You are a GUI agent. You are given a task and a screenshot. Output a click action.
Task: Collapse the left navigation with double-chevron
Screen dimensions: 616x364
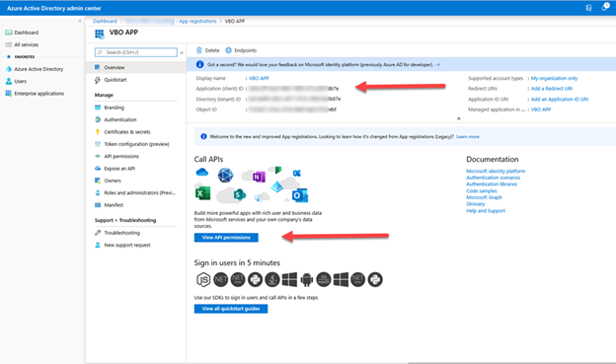tap(80, 21)
